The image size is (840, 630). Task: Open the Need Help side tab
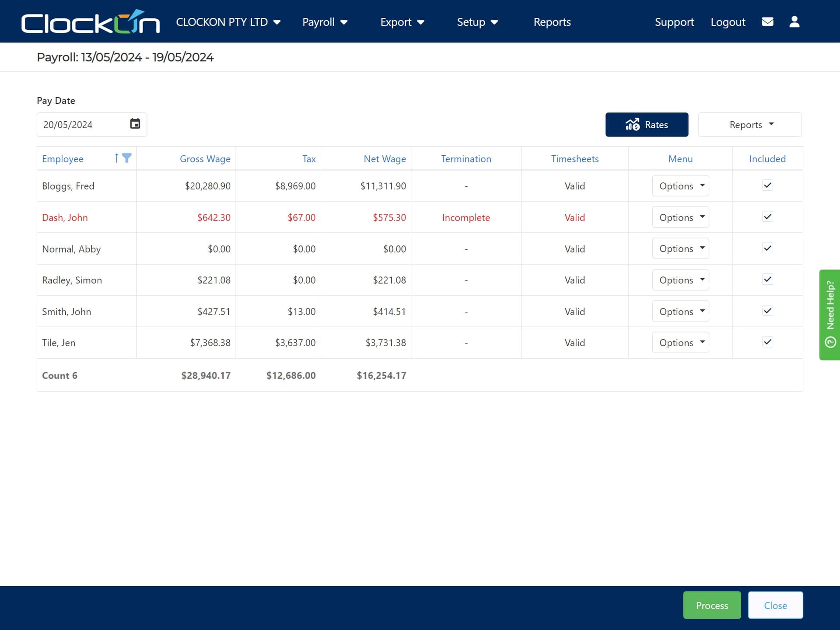[x=829, y=315]
